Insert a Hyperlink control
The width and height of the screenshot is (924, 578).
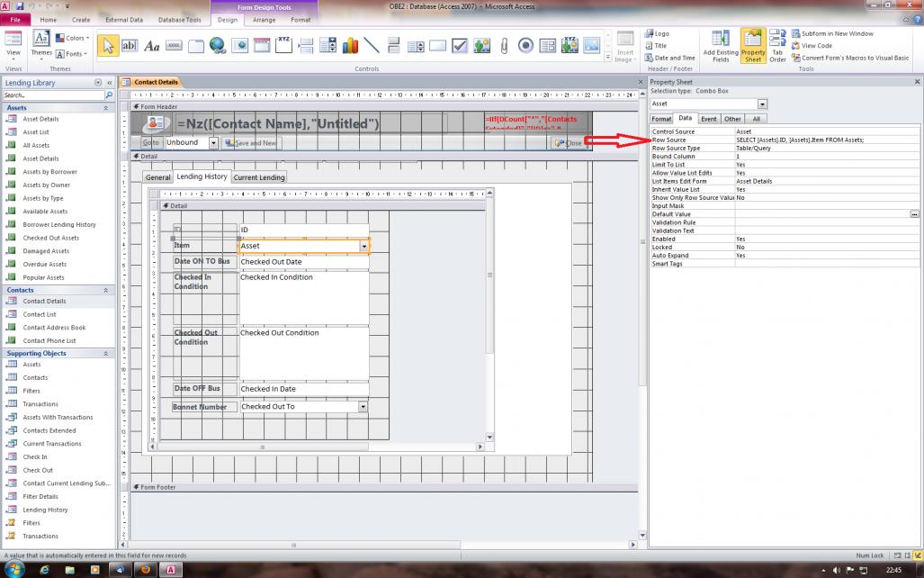[x=218, y=45]
